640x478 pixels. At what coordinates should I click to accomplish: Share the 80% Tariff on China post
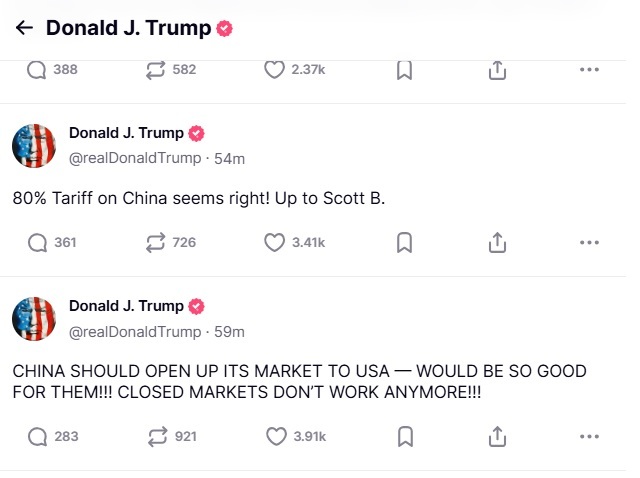496,242
